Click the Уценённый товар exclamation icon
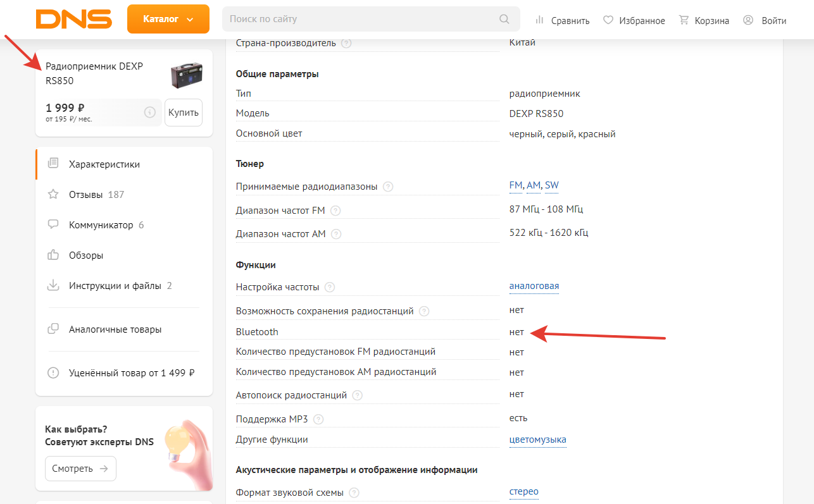The width and height of the screenshot is (814, 504). click(53, 372)
